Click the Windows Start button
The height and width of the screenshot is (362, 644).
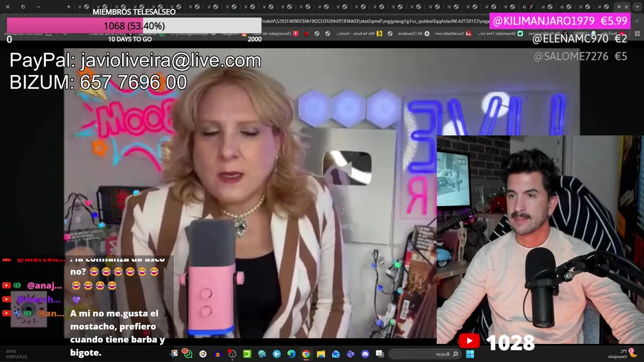pos(470,354)
